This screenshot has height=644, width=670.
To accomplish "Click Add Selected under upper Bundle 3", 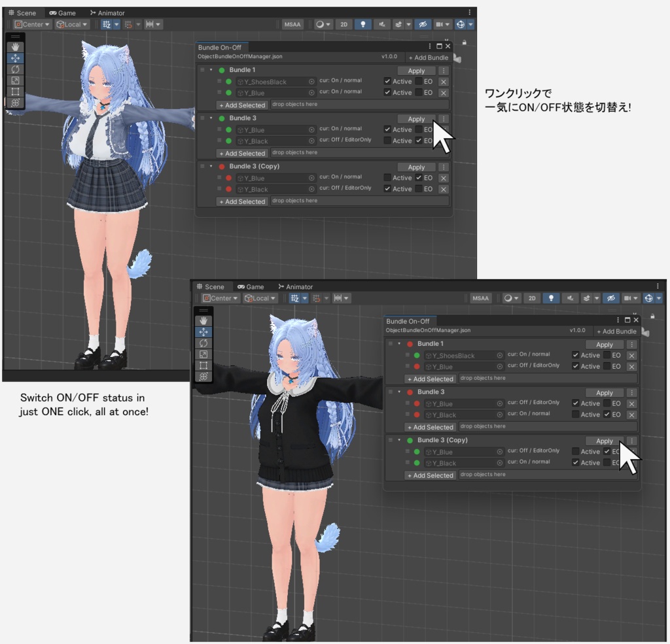I will pos(242,153).
